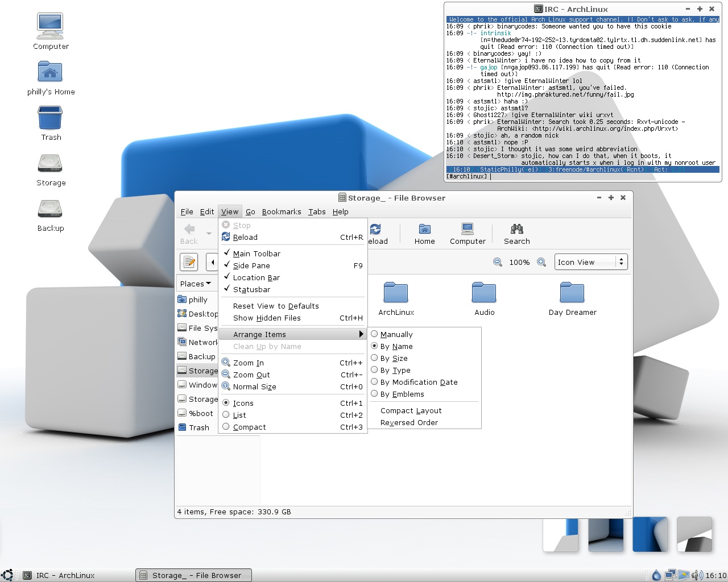
Task: Choose Show Hidden Files
Action: point(293,318)
